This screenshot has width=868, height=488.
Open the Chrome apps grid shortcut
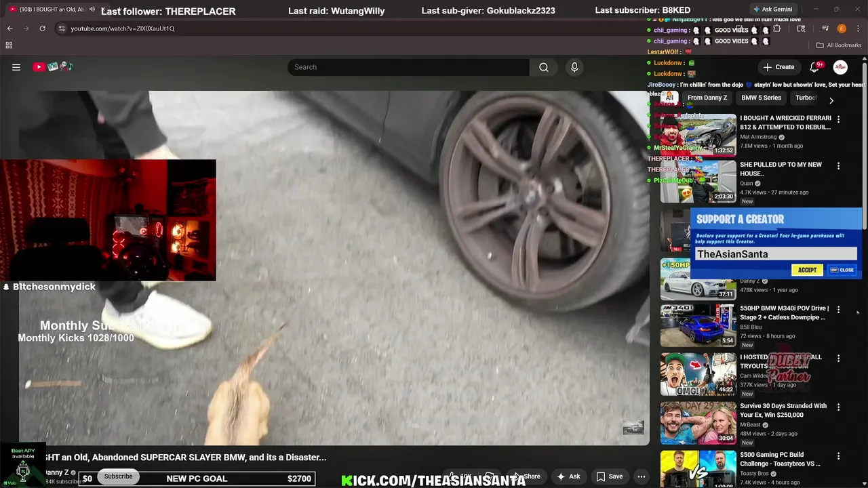tap(9, 45)
